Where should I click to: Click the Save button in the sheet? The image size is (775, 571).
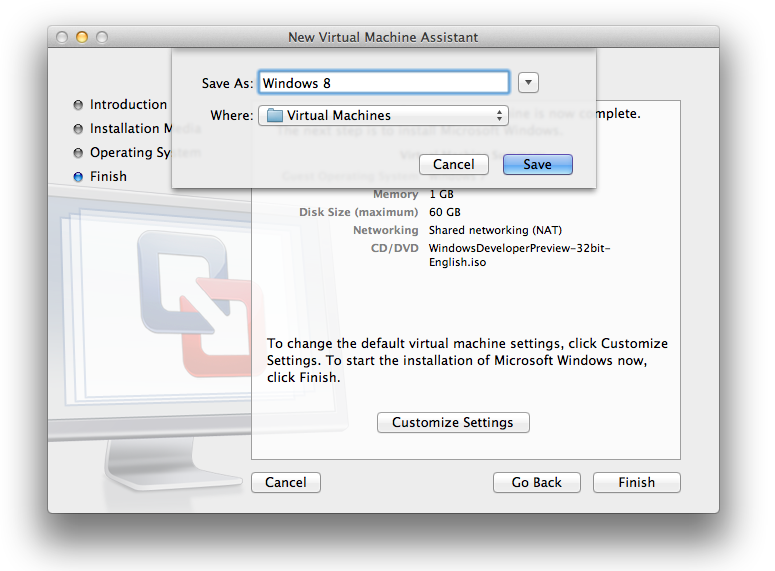[x=538, y=164]
